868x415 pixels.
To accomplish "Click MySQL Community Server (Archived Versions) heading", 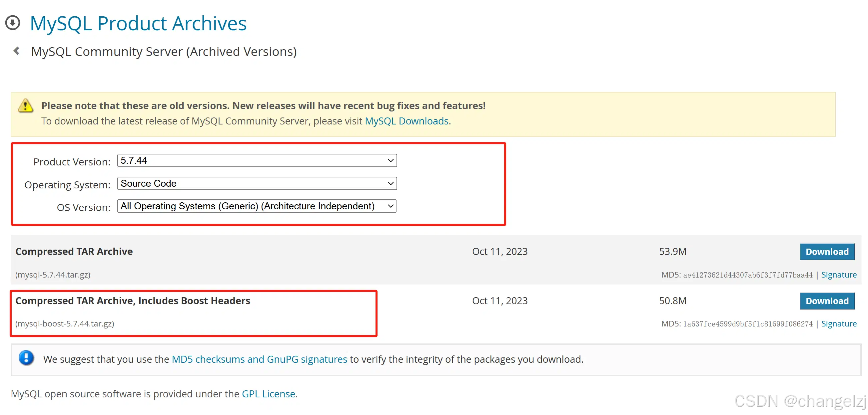I will tap(164, 52).
